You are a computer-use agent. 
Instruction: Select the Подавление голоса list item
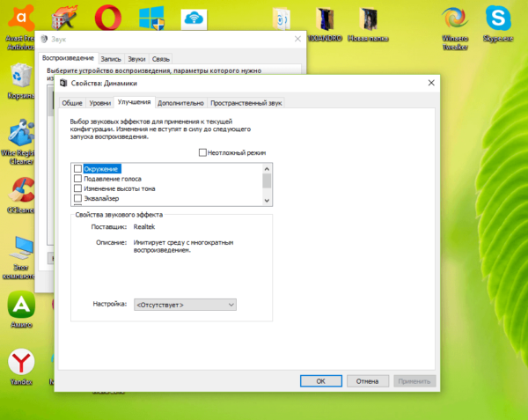tap(113, 179)
